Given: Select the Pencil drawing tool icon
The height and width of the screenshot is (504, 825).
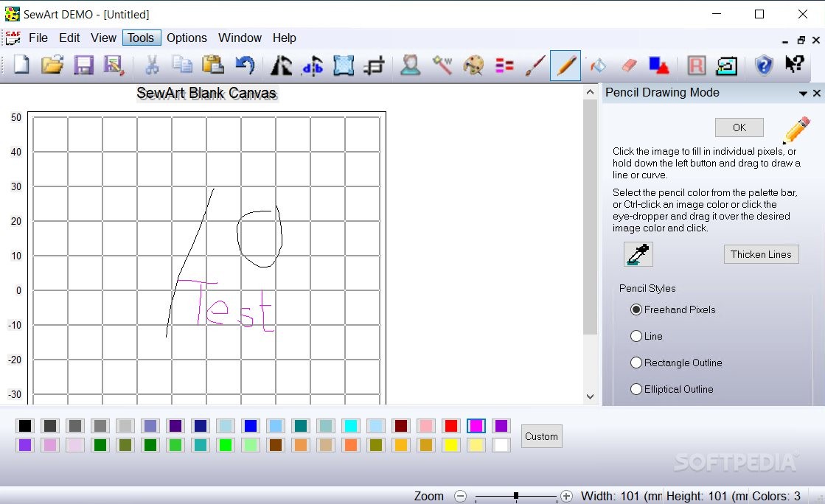Looking at the screenshot, I should [565, 66].
